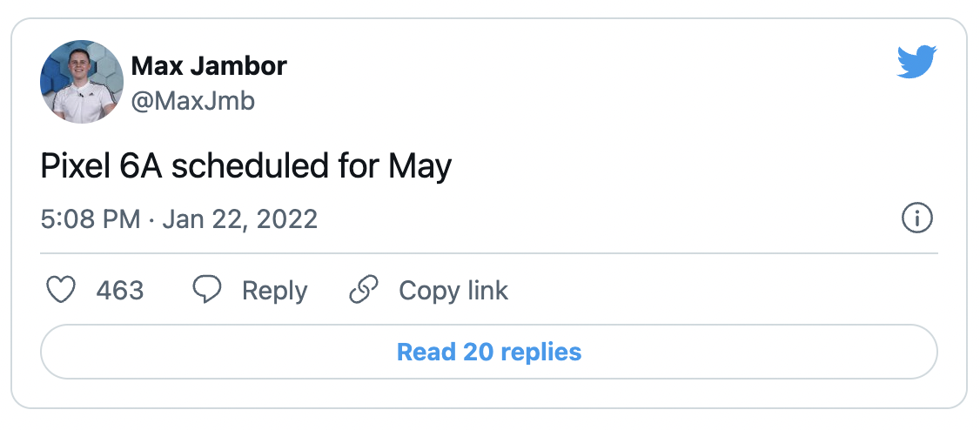The height and width of the screenshot is (430, 980).
Task: Click the chain link icon
Action: [363, 290]
